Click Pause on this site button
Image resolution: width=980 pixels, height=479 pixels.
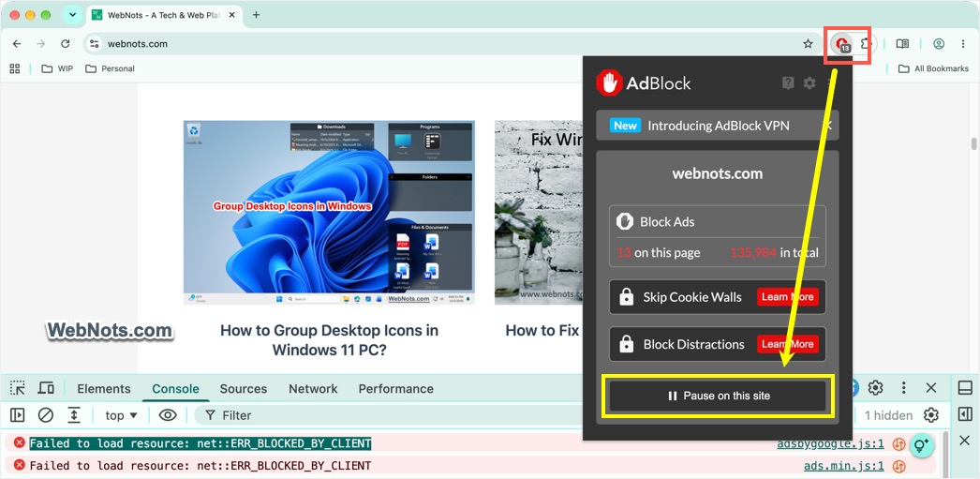click(718, 396)
